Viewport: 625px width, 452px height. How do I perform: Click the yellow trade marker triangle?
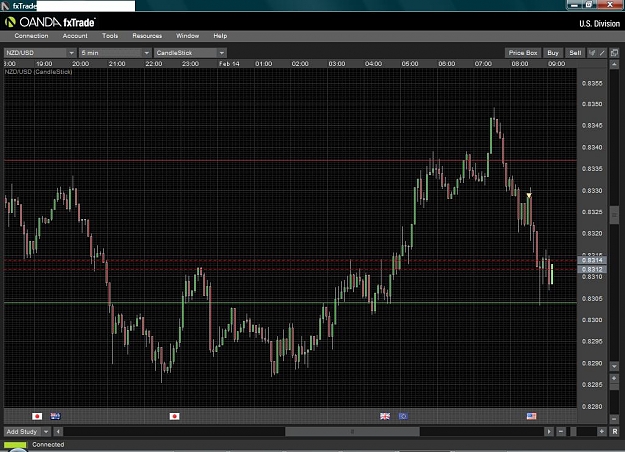529,195
